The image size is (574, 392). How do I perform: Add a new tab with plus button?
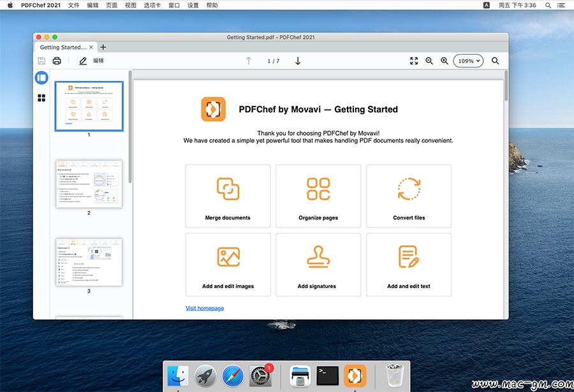click(103, 47)
